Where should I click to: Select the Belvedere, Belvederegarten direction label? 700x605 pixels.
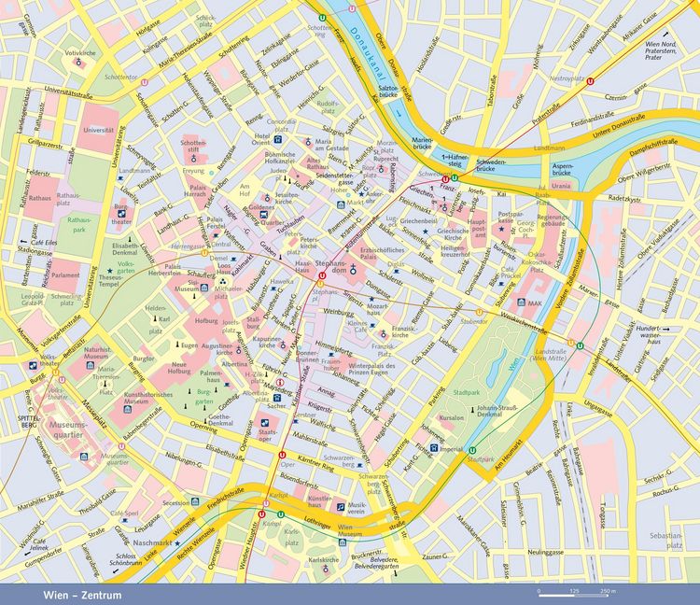(x=375, y=563)
